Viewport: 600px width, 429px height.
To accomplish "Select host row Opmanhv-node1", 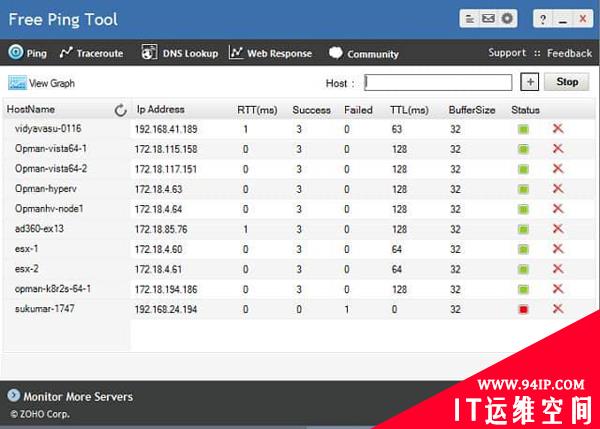I will tap(299, 209).
